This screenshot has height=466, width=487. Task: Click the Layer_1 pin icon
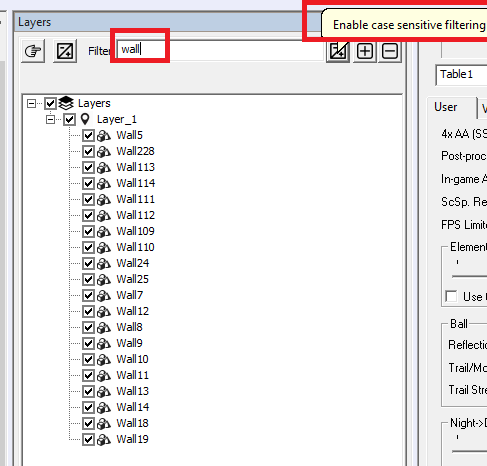click(x=85, y=119)
